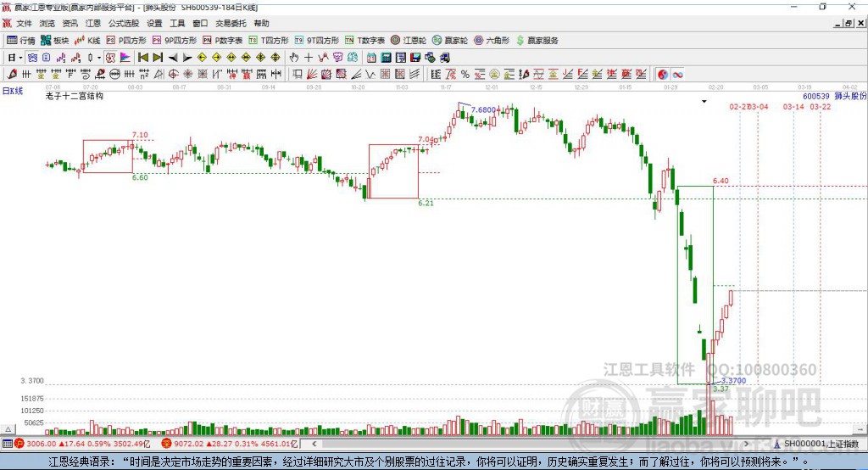Screen dimensions: 868x470
Task: Open the P数字表 number table
Action: pos(223,41)
